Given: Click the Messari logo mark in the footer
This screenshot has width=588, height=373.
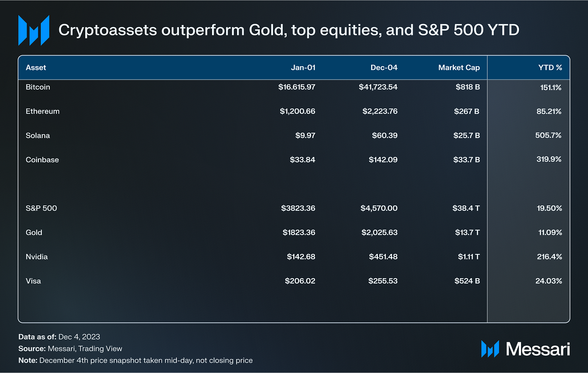Looking at the screenshot, I should pos(490,349).
